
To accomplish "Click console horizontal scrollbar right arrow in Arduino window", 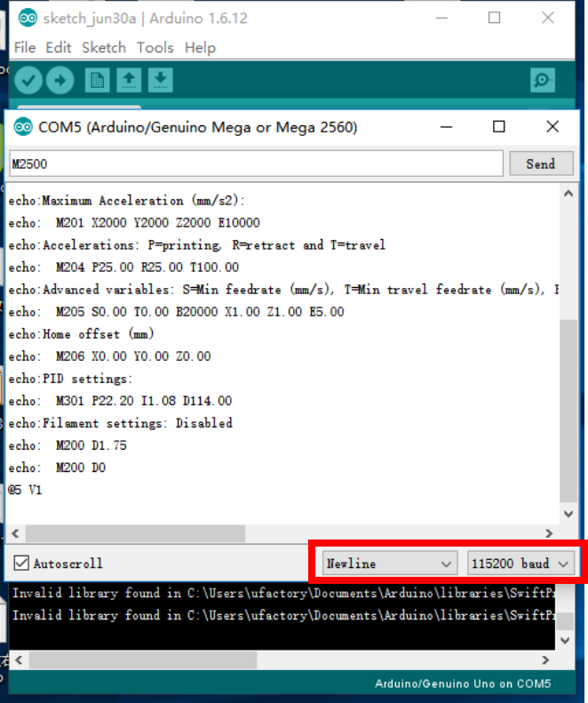I will (x=545, y=660).
